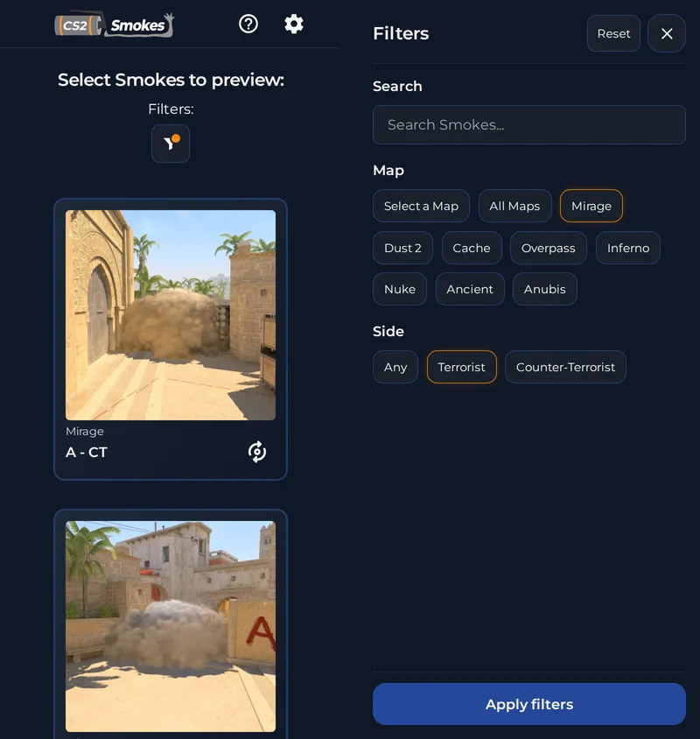The image size is (700, 739).
Task: Choose the Ancient map chip
Action: [x=470, y=289]
